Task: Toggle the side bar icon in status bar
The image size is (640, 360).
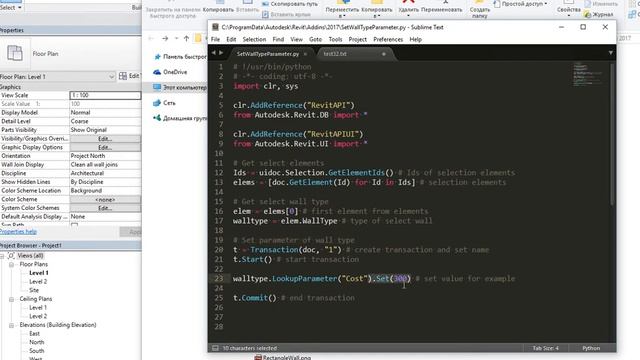Action: (x=215, y=348)
